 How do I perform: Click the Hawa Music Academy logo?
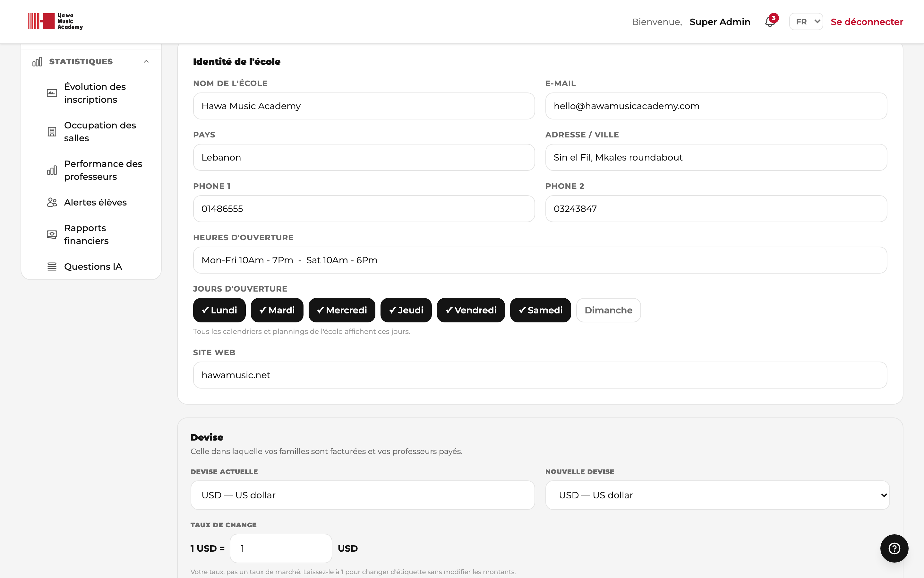tap(55, 22)
